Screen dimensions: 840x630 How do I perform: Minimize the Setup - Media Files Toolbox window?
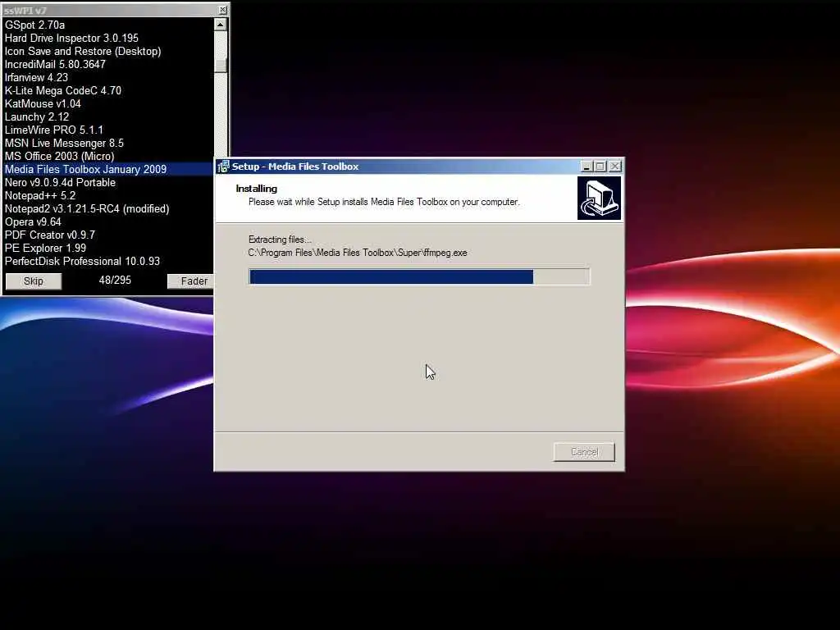(587, 167)
